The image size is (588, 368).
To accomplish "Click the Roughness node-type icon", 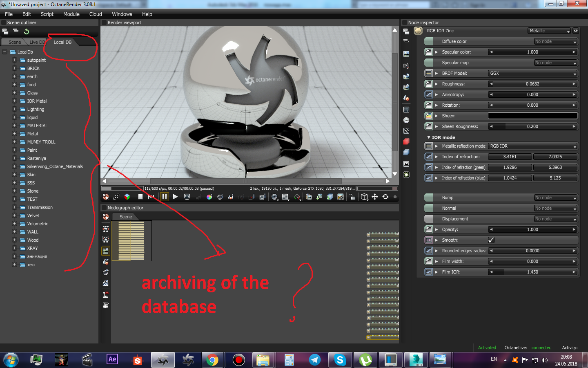I will point(428,84).
